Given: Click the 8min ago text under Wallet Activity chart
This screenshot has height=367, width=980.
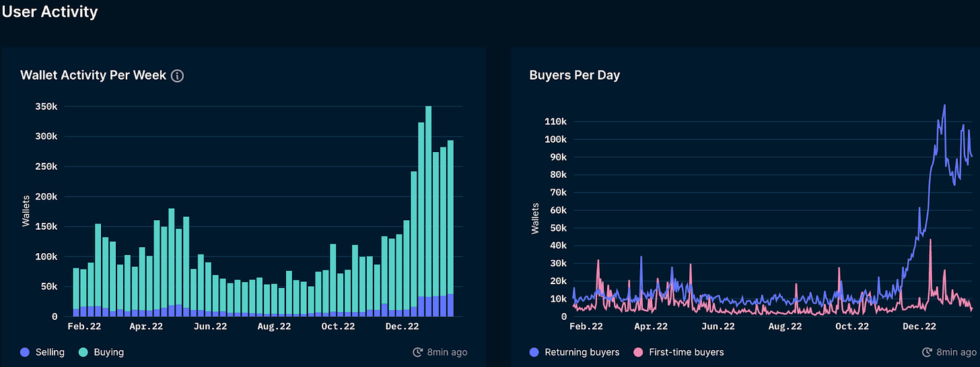Looking at the screenshot, I should coord(446,352).
